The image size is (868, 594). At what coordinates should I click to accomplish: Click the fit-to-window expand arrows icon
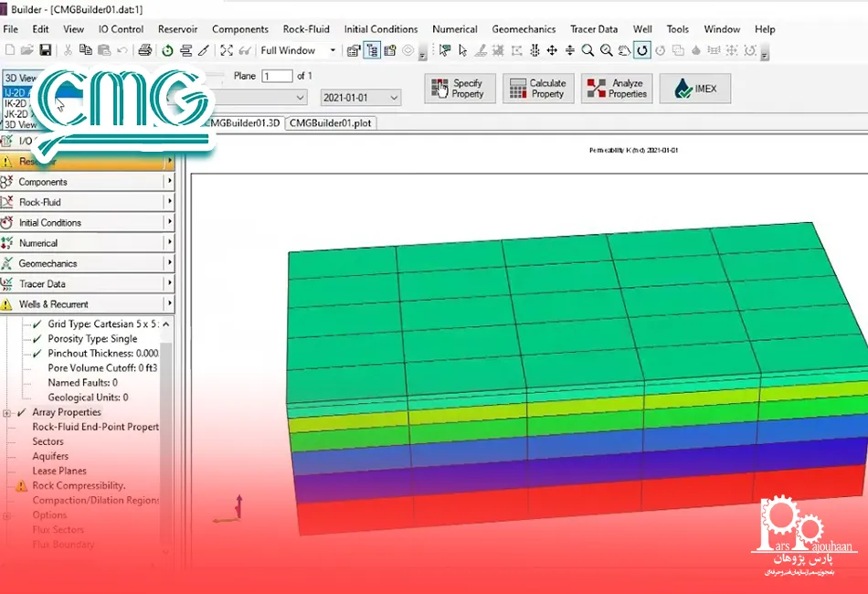tap(227, 50)
